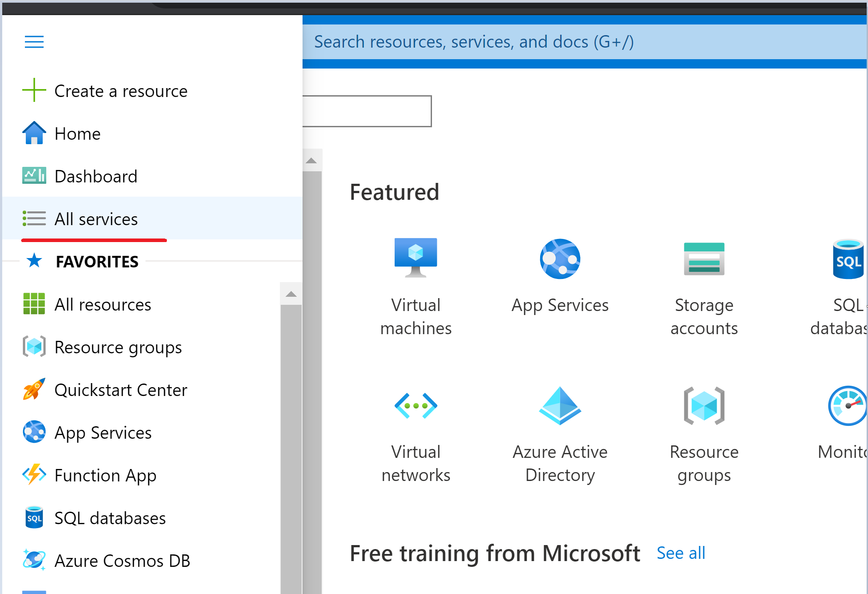
Task: Open featured Resource groups tile
Action: tap(704, 406)
